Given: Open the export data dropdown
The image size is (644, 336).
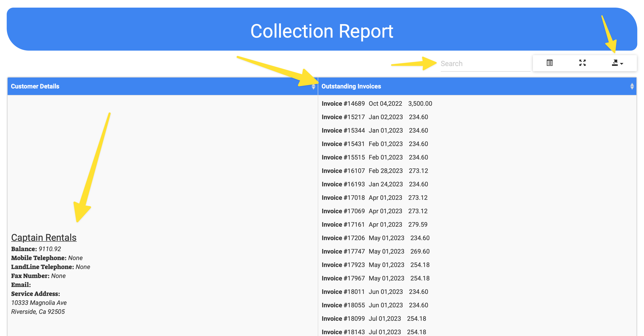Looking at the screenshot, I should pyautogui.click(x=617, y=63).
